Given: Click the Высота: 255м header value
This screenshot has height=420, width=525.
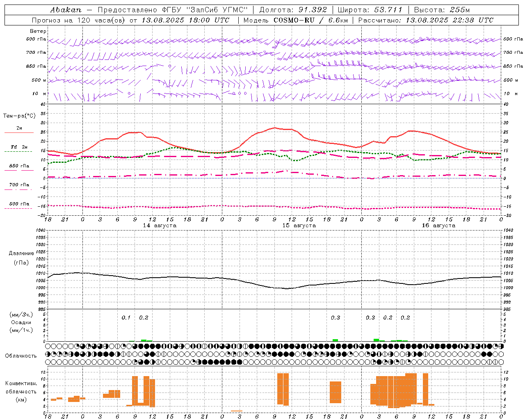Looking at the screenshot, I should tap(442, 9).
